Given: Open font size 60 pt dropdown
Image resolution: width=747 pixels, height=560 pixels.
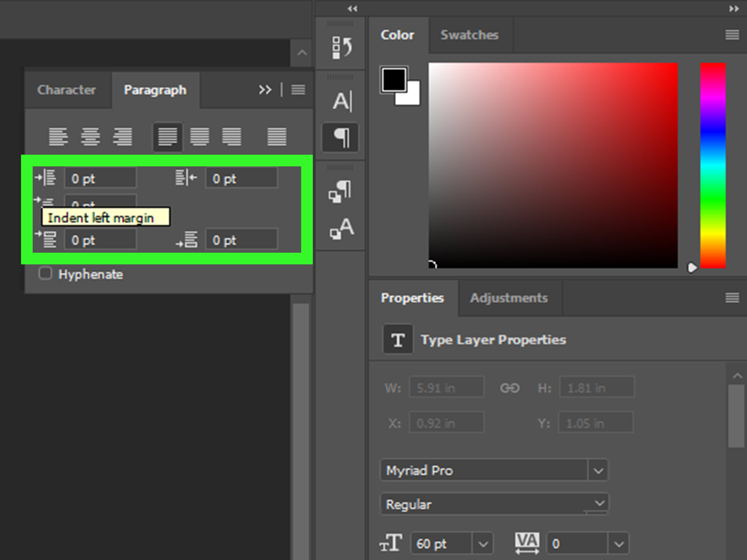Looking at the screenshot, I should pos(483,544).
